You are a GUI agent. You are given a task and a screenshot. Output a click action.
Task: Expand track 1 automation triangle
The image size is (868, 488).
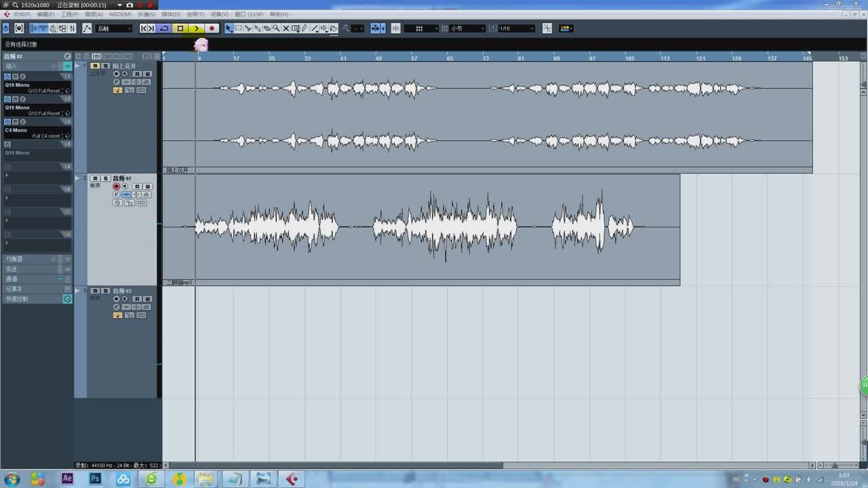click(77, 66)
